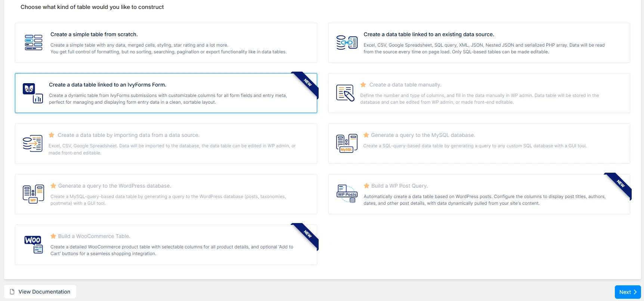The image size is (644, 301).
Task: Click the MySQL query generator icon
Action: [x=347, y=144]
